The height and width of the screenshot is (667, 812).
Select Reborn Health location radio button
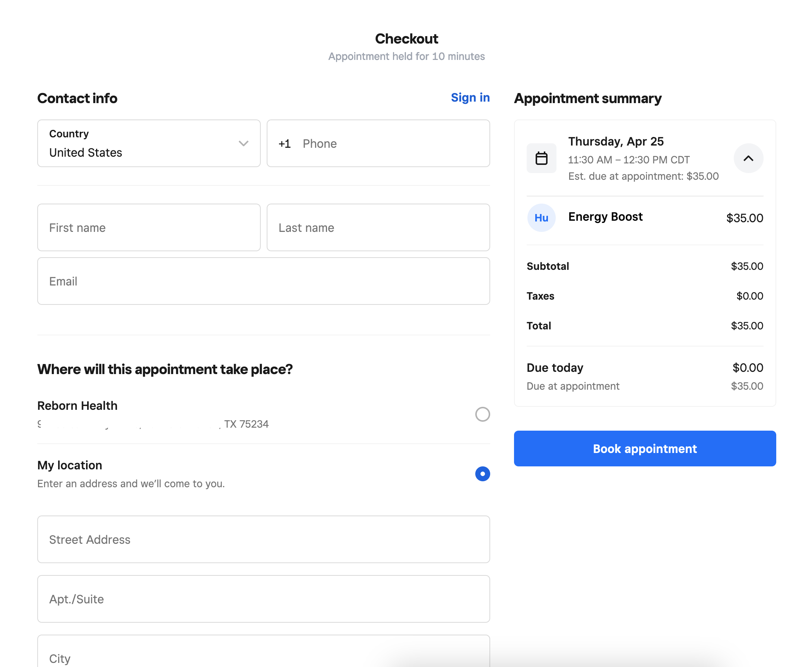(x=482, y=414)
